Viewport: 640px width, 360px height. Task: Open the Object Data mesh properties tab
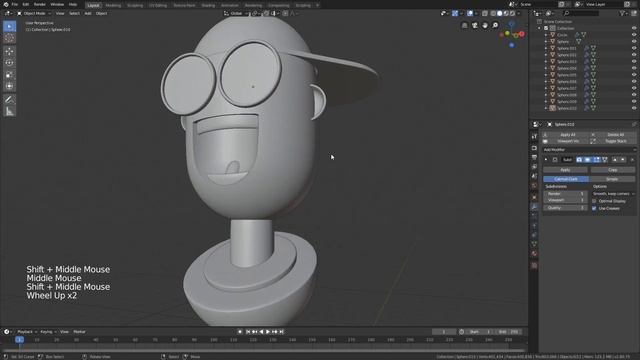click(534, 244)
